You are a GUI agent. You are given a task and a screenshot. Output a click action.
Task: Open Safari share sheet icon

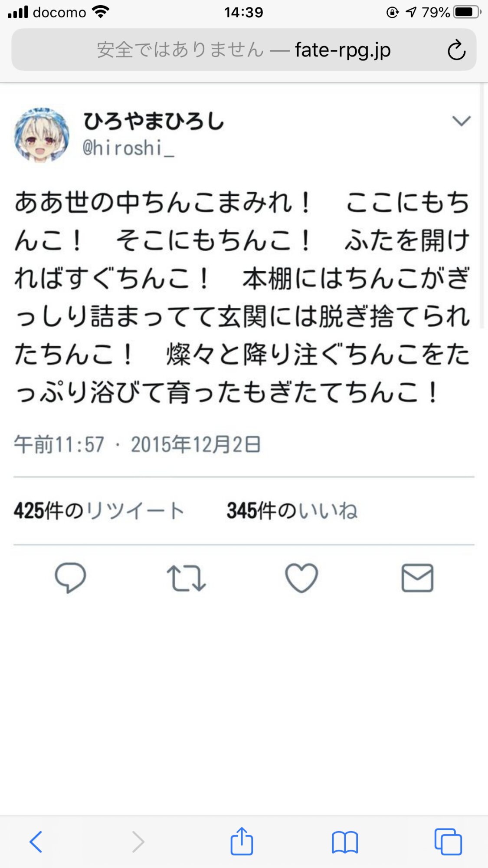point(242,841)
